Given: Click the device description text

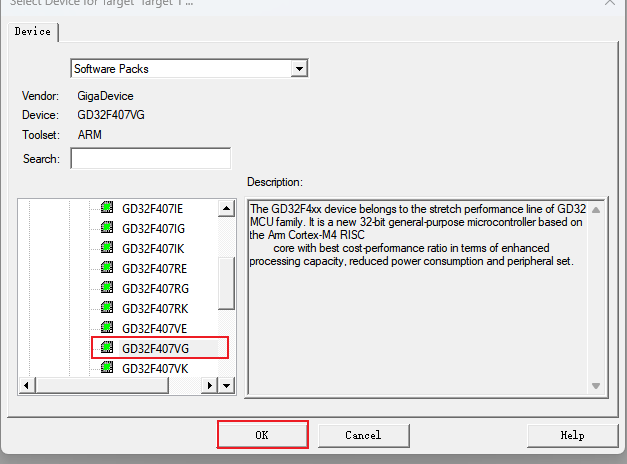Looking at the screenshot, I should tap(417, 235).
